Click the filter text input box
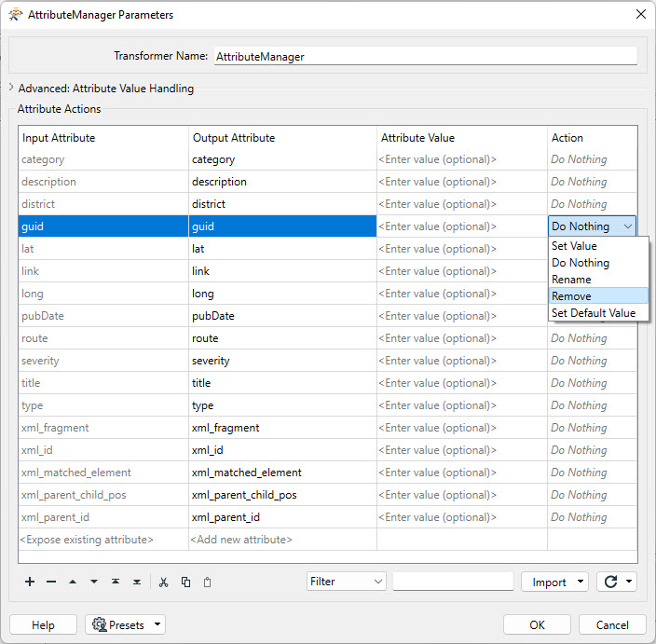The height and width of the screenshot is (644, 656). tap(453, 582)
